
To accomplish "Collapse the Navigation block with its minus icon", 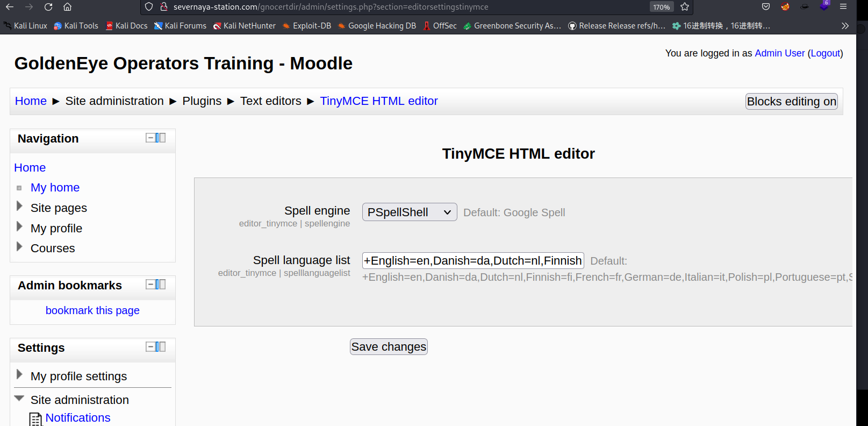I will point(150,138).
